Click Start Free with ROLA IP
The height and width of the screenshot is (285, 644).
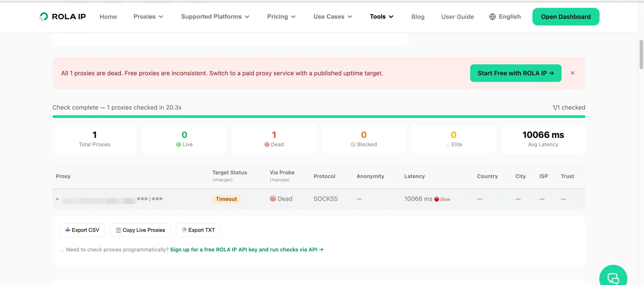516,73
